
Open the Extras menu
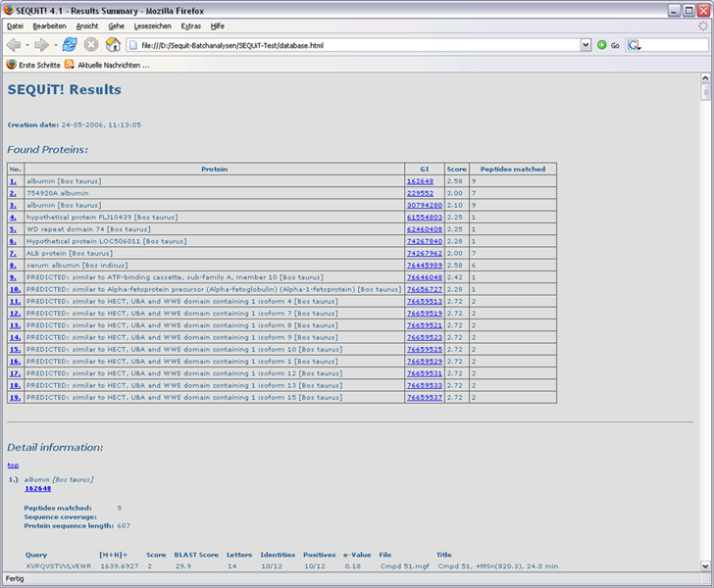190,25
